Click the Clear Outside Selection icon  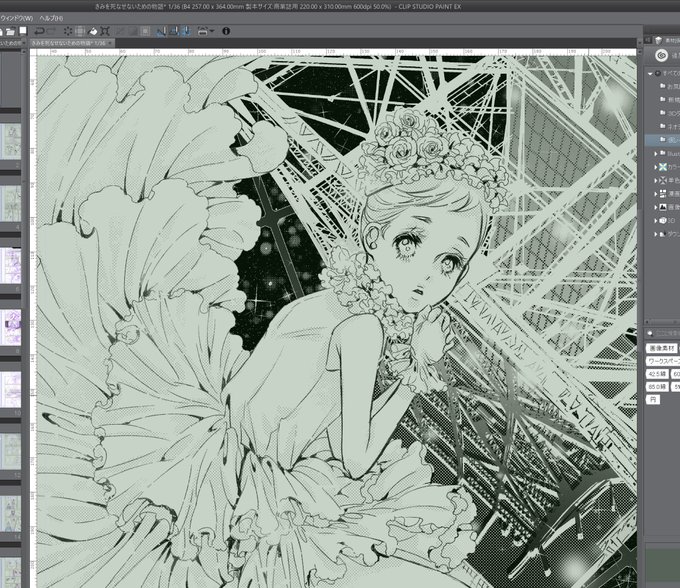(x=80, y=31)
